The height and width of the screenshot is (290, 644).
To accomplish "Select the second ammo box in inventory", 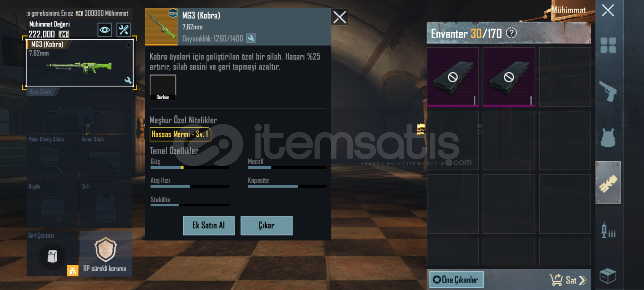I will pos(509,77).
